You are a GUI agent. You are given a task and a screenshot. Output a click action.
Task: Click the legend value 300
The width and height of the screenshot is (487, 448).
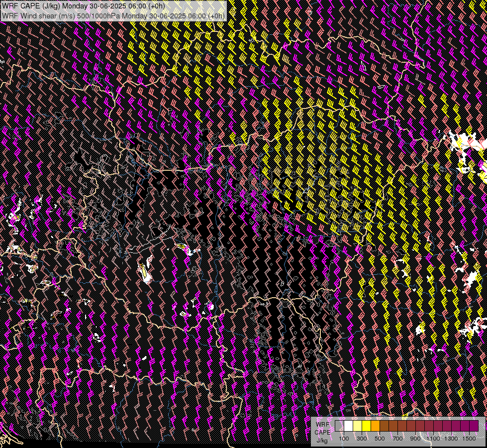[x=362, y=439]
